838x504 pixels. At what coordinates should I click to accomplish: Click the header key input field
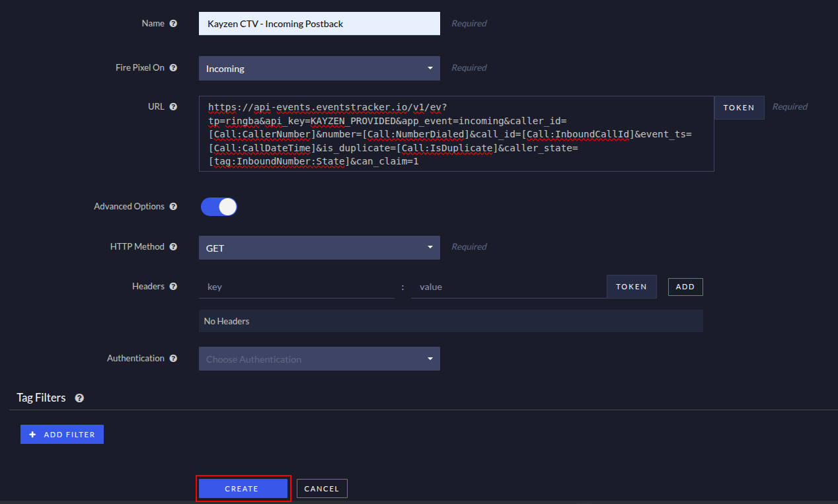coord(297,287)
